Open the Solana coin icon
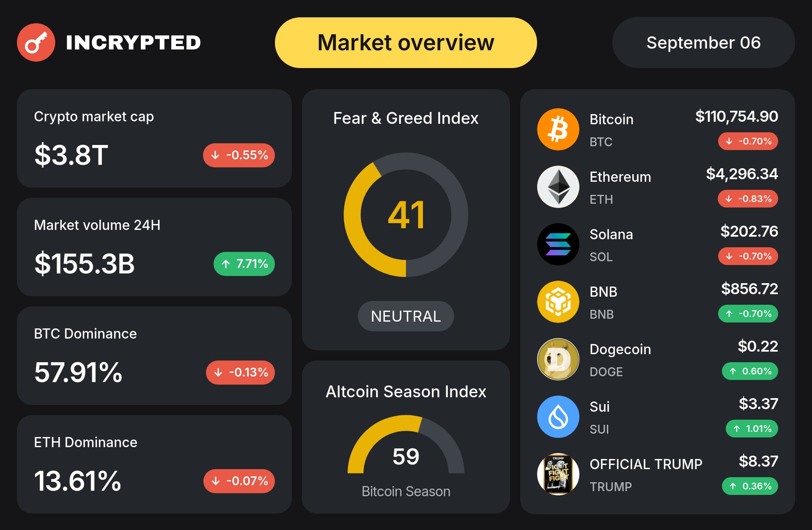Viewport: 812px width, 530px height. point(558,244)
